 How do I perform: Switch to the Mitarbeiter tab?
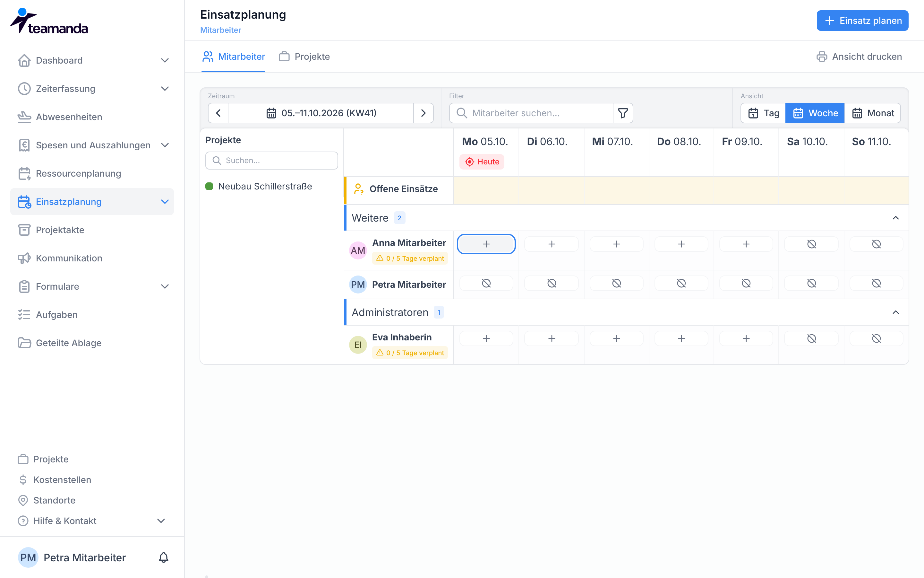(233, 57)
